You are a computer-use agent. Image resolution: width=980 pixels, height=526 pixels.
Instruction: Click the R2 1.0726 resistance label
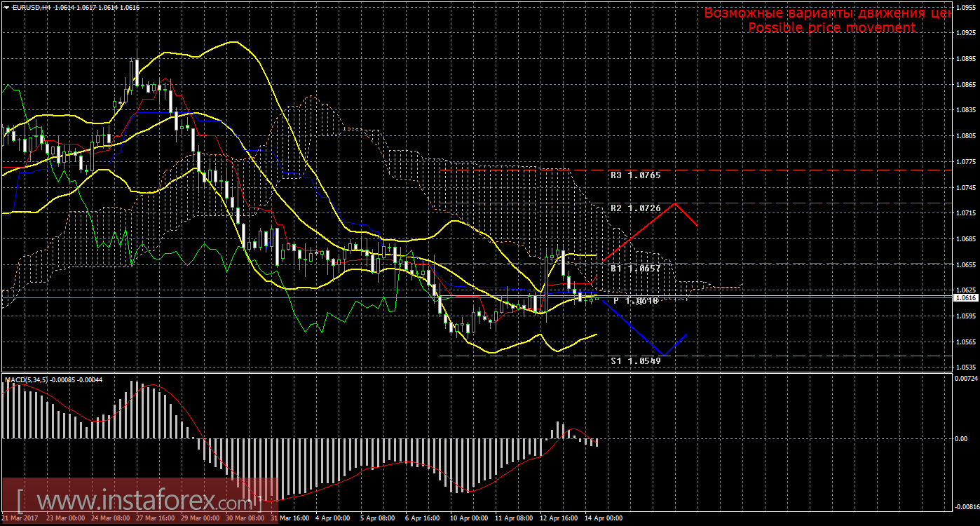(x=635, y=208)
